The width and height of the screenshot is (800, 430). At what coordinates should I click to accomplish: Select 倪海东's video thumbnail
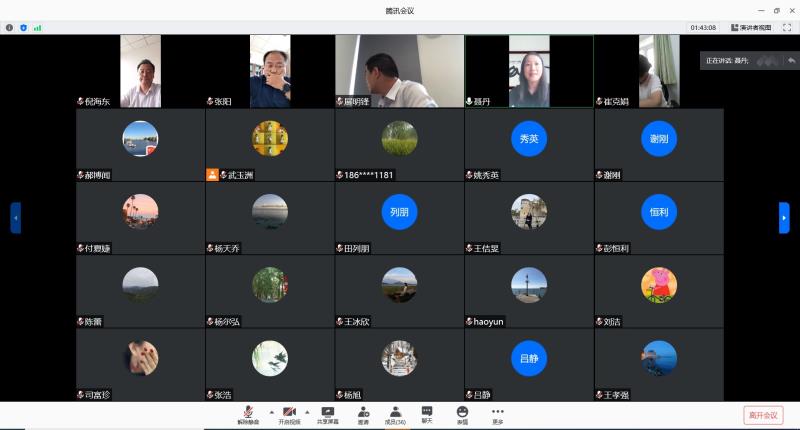(x=140, y=70)
